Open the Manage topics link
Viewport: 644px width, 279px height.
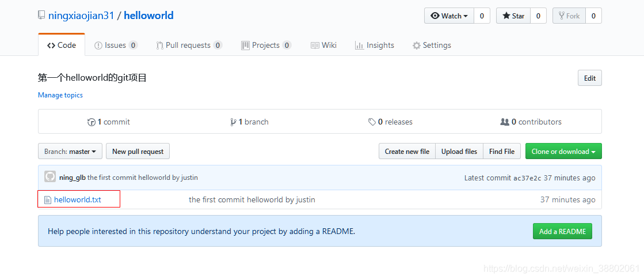tap(60, 95)
